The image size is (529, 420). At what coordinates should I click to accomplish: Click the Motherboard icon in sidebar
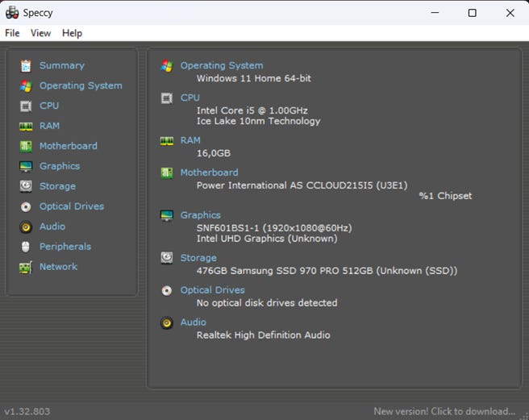point(26,147)
